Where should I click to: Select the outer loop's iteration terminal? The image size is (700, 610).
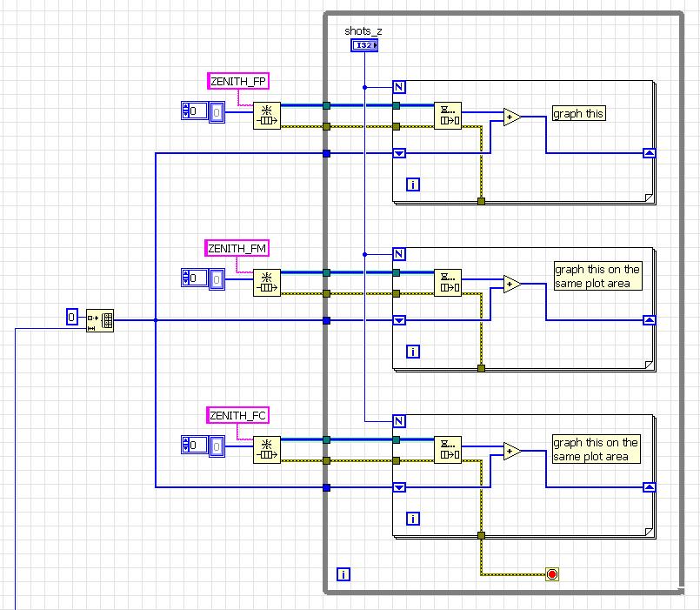coord(343,574)
